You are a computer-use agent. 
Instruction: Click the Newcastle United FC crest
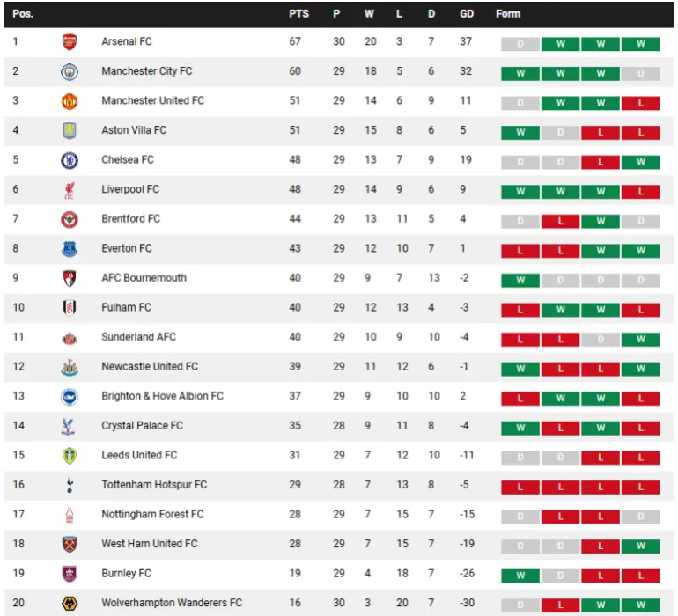pyautogui.click(x=70, y=367)
